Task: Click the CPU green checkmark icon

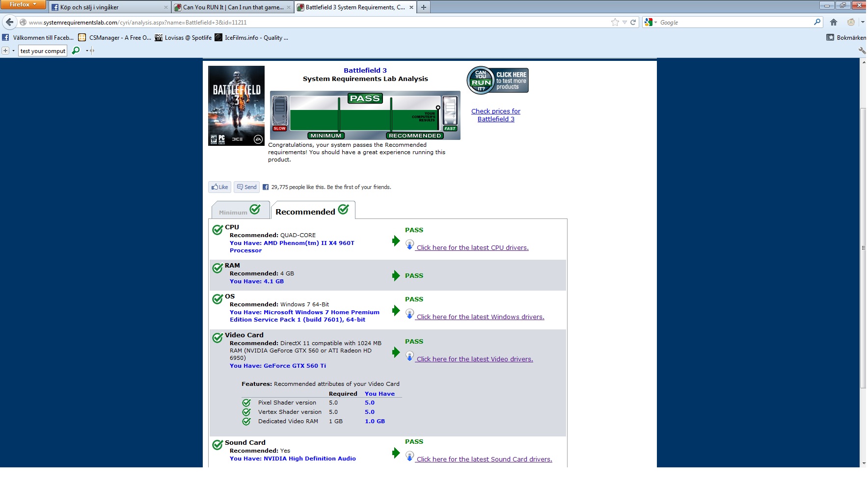Action: point(217,229)
